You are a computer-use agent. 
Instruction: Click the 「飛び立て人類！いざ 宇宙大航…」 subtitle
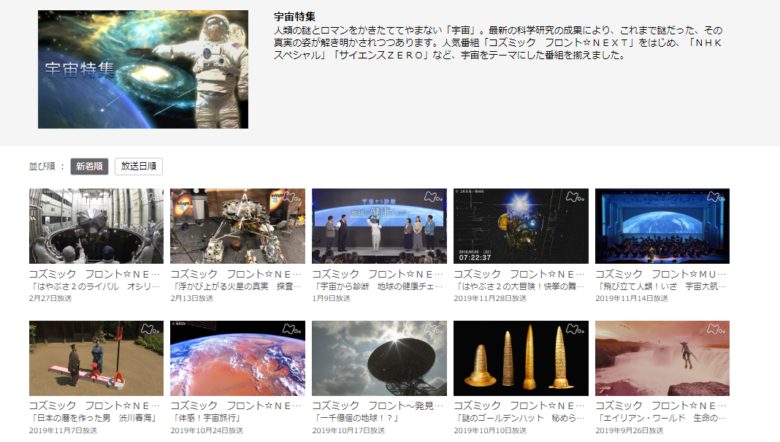(x=661, y=286)
